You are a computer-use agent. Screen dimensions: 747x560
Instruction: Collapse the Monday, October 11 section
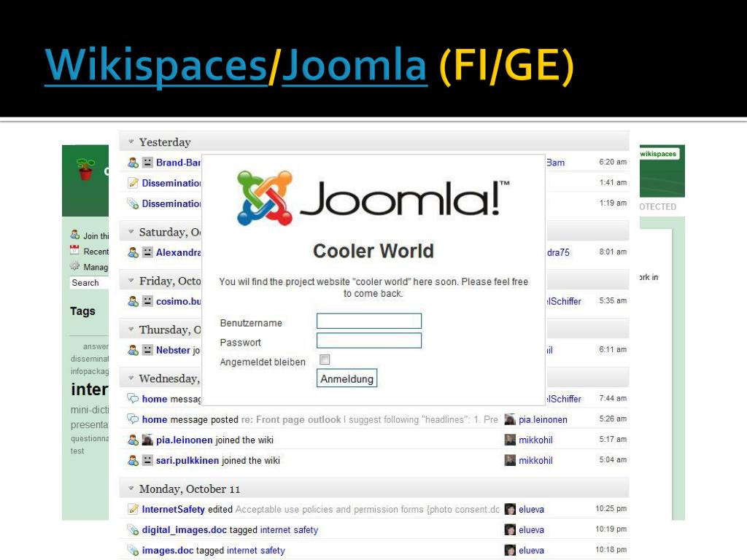coord(131,489)
